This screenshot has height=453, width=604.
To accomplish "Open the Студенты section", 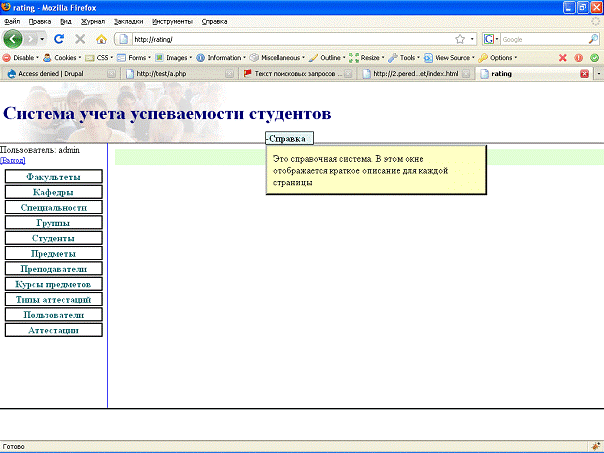I will tap(53, 239).
